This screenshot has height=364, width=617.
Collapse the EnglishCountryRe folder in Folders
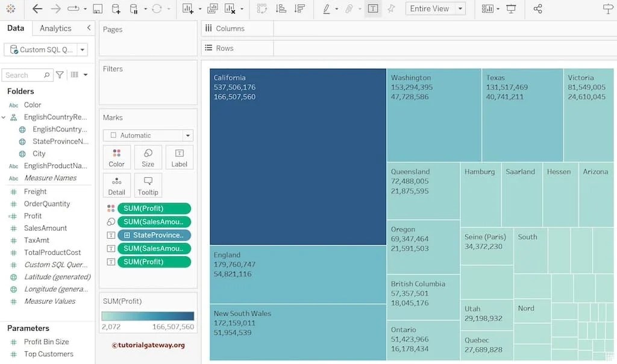coord(4,116)
